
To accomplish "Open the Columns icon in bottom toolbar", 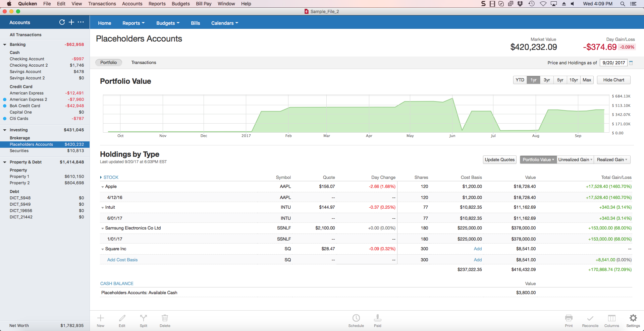I will pos(611,318).
